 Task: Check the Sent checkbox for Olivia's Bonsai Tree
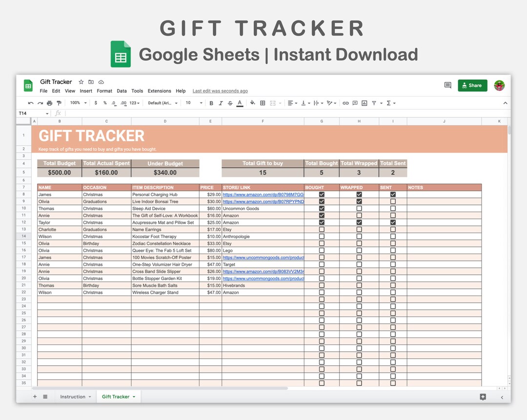point(393,201)
